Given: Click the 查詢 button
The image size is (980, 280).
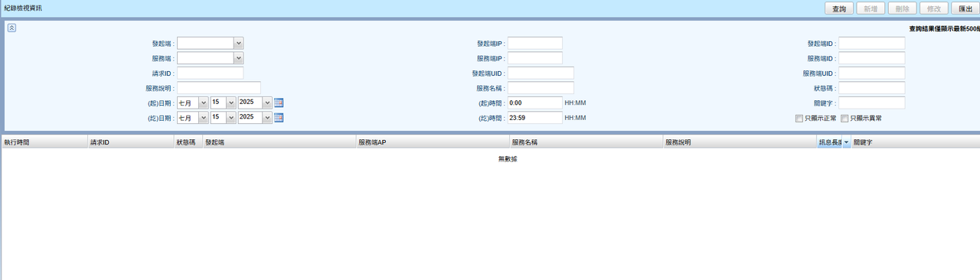Looking at the screenshot, I should pos(839,8).
